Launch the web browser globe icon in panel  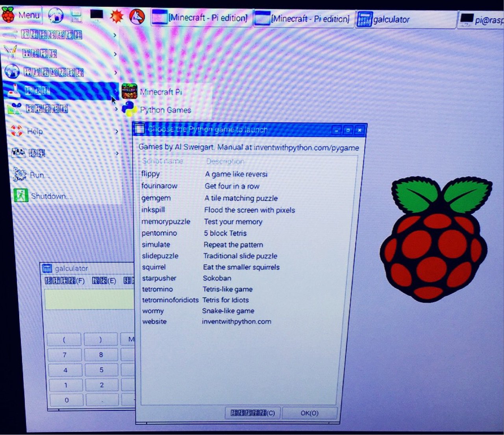[x=56, y=15]
